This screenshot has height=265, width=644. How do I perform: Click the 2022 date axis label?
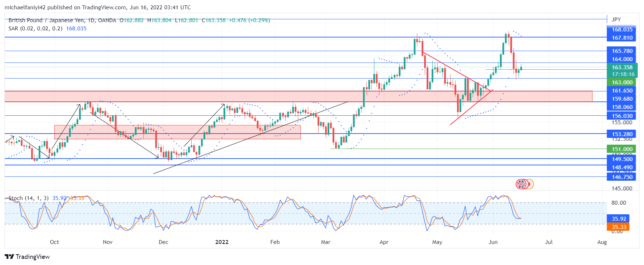click(x=222, y=242)
